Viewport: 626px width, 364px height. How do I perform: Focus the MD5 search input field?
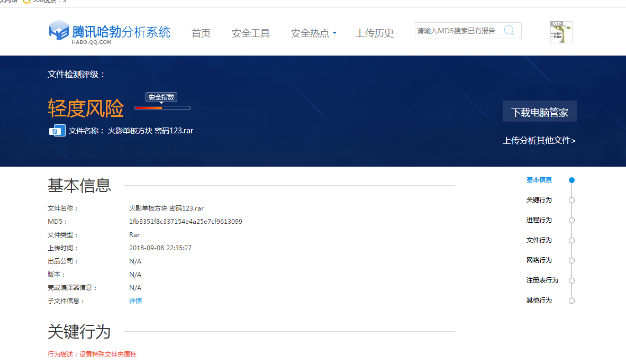(x=458, y=31)
